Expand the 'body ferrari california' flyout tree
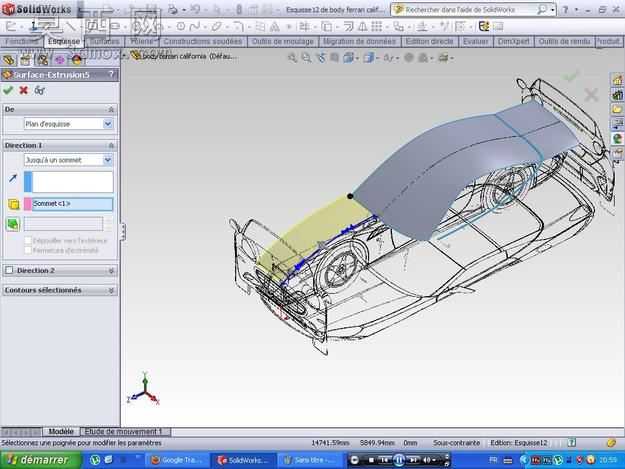Screen dimensions: 625x469 point(124,56)
